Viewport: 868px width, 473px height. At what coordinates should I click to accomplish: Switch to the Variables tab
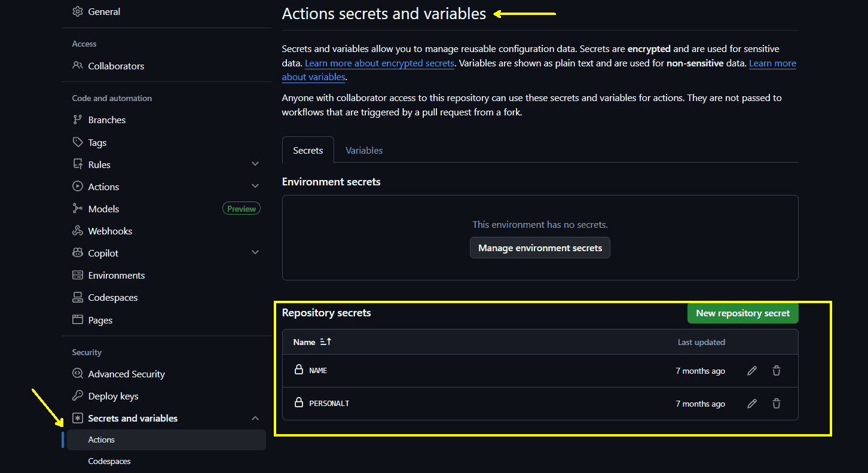pos(364,150)
